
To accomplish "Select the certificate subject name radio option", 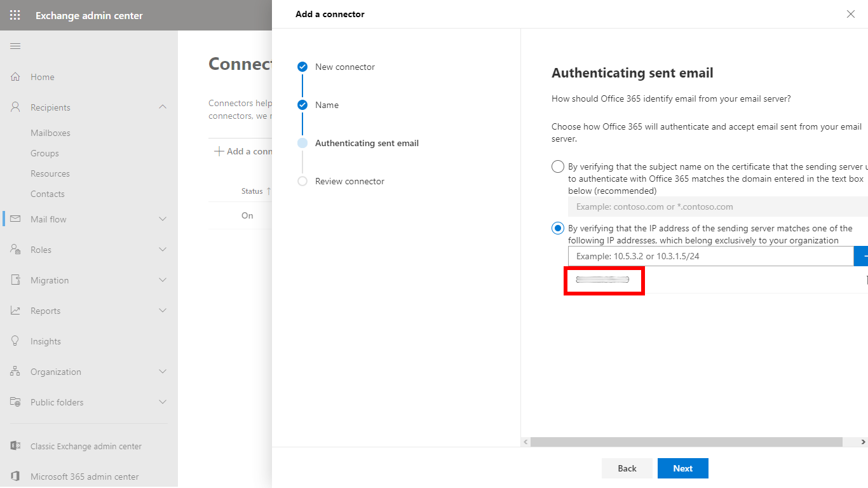I will 558,167.
